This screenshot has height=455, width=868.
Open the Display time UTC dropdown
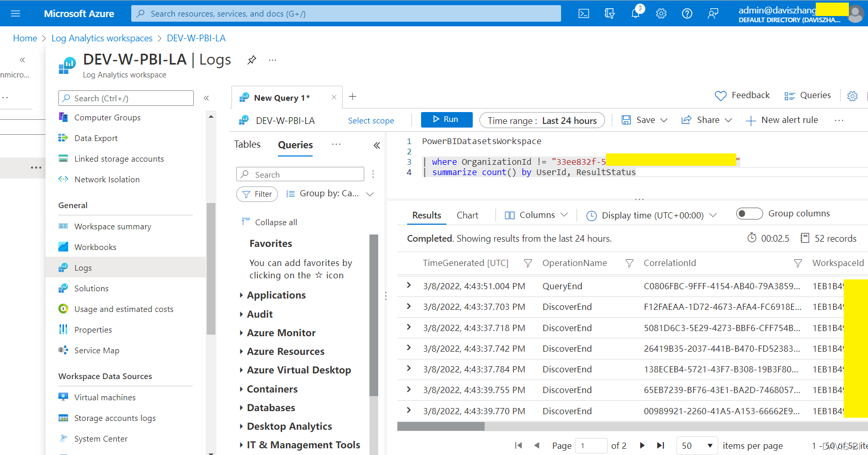click(652, 215)
